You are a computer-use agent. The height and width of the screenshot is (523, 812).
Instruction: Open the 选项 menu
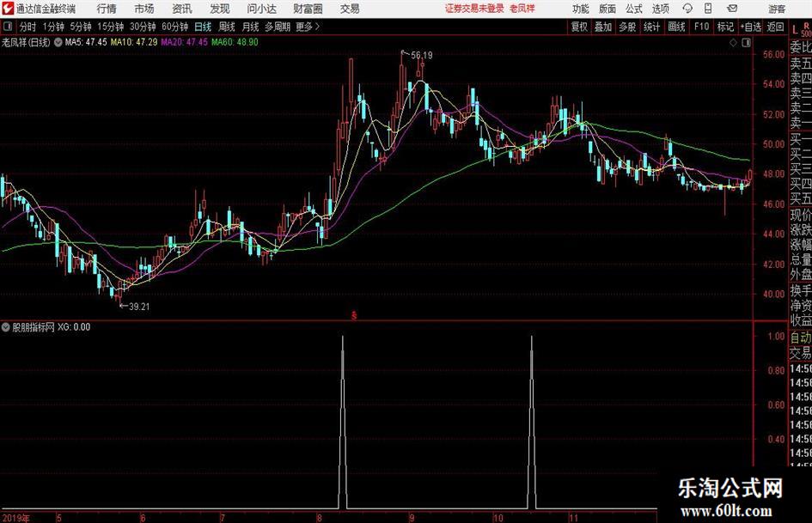[x=660, y=9]
